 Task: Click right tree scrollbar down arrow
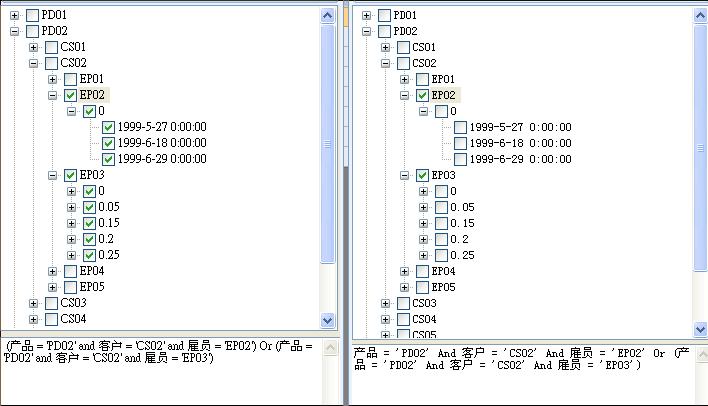coord(700,329)
